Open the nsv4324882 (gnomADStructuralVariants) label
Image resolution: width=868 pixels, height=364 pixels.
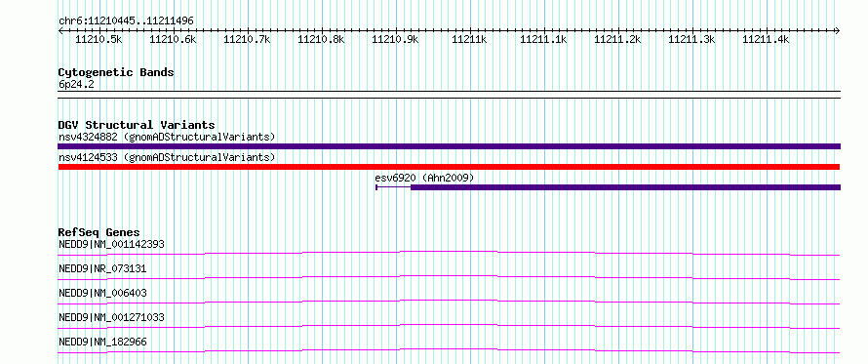pyautogui.click(x=167, y=137)
